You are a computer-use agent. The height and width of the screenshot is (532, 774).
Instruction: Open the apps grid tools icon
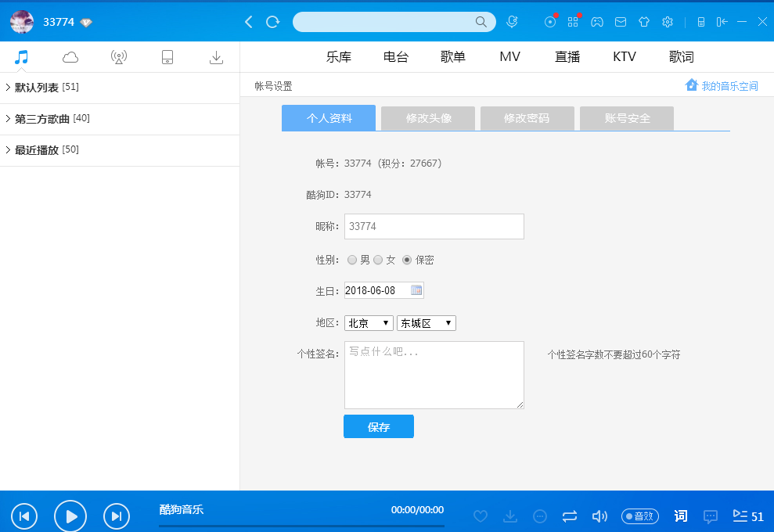point(573,22)
